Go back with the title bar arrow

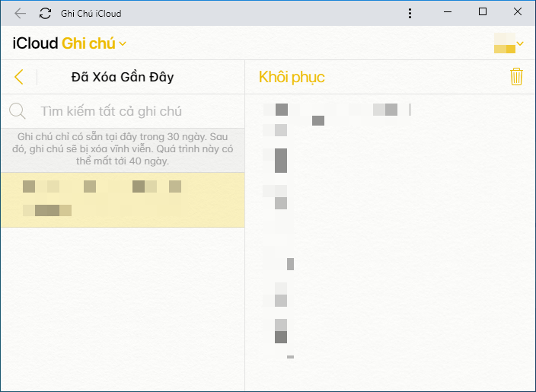click(20, 14)
